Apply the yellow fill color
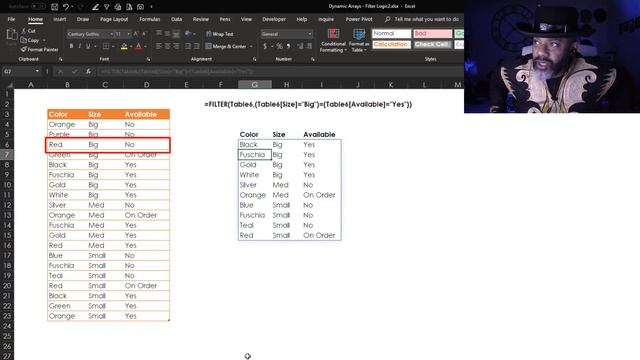The width and height of the screenshot is (640, 360). click(x=124, y=47)
